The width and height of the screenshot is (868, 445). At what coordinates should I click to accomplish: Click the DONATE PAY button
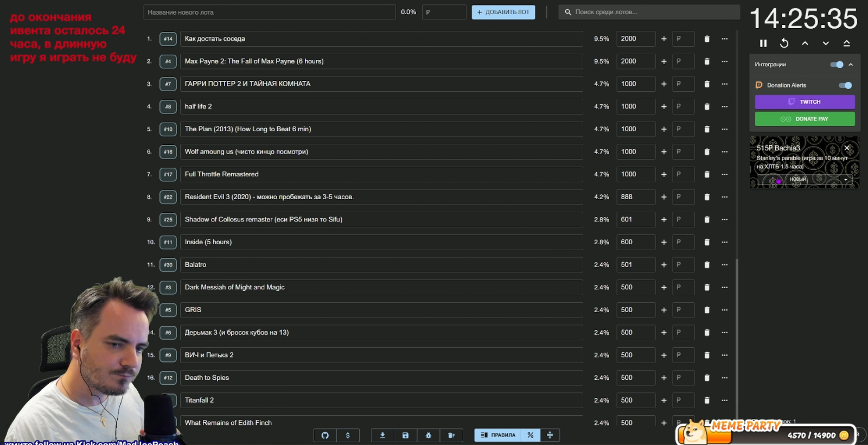[805, 119]
